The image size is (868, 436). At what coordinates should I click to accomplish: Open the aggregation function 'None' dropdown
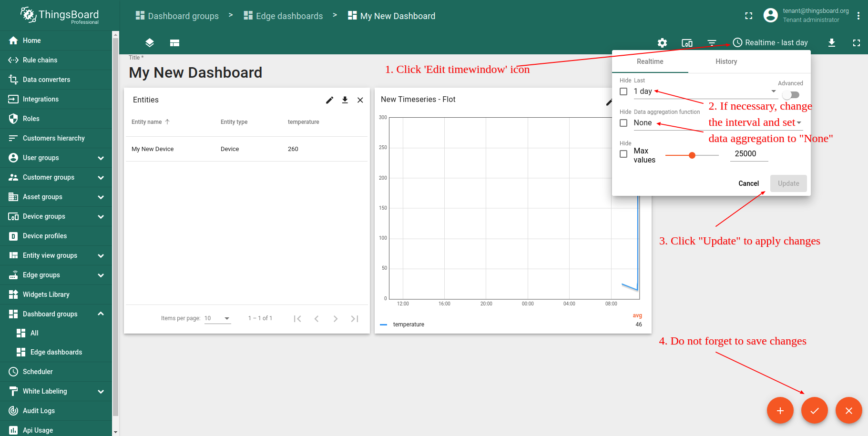point(718,123)
